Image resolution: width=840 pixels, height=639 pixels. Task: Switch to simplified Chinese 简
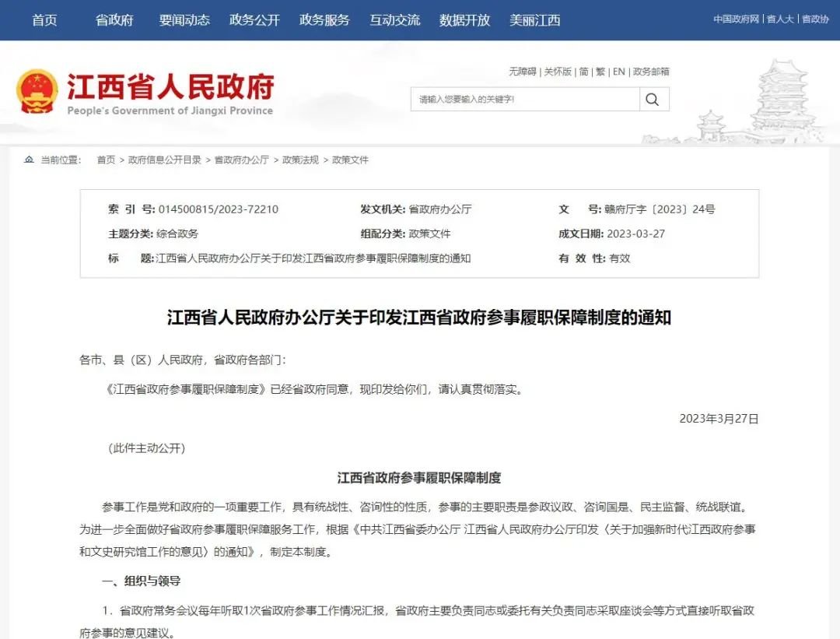click(584, 72)
